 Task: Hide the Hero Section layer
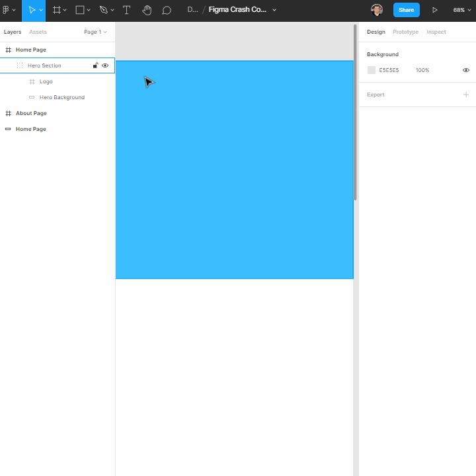(105, 65)
